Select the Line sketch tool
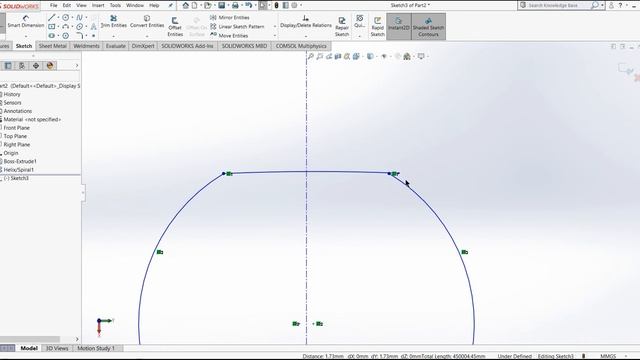Image resolution: width=640 pixels, height=360 pixels. [51, 18]
